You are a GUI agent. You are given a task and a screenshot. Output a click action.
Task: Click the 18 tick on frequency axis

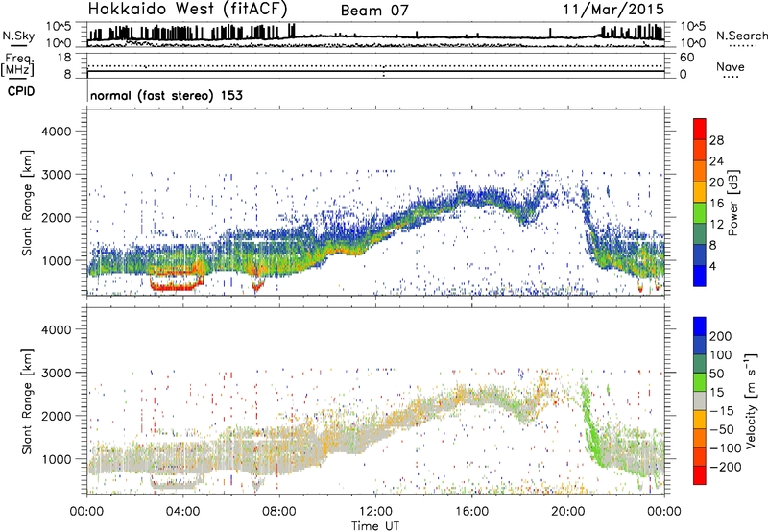click(x=64, y=58)
